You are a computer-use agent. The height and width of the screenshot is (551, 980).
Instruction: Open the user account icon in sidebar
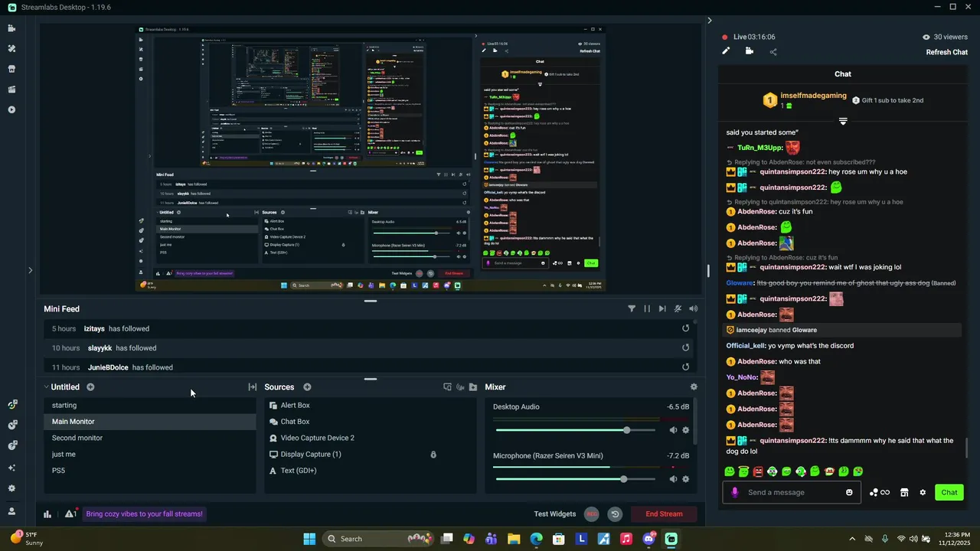(x=11, y=511)
